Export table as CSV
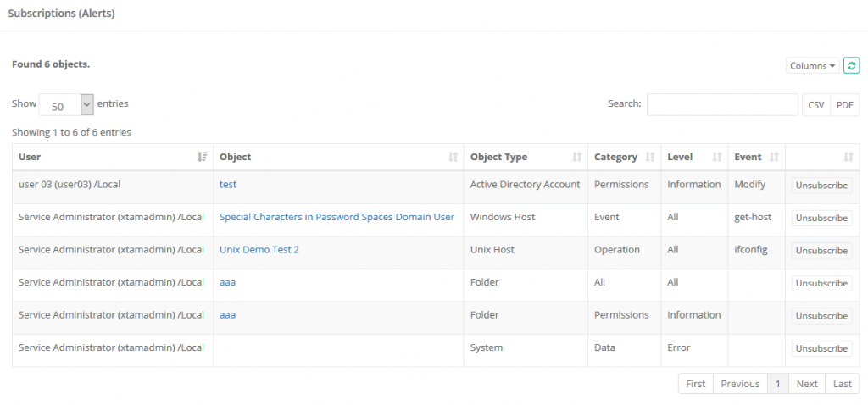The width and height of the screenshot is (868, 405). pyautogui.click(x=815, y=105)
